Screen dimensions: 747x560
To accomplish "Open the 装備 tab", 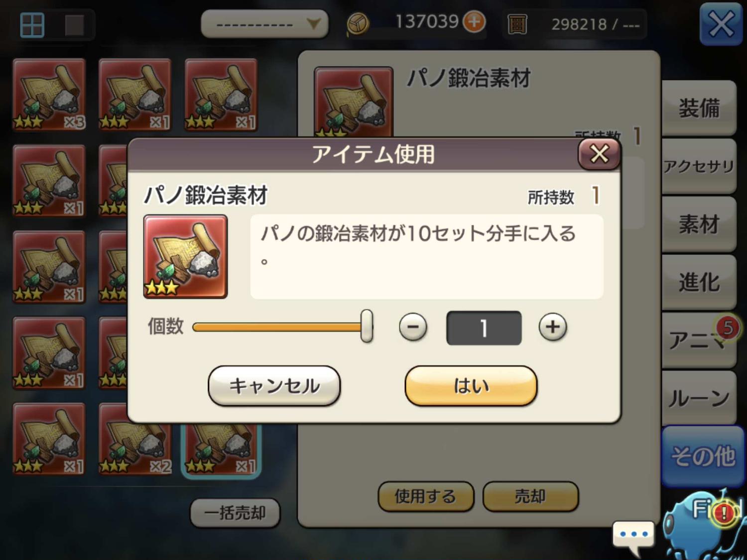I will [x=699, y=108].
